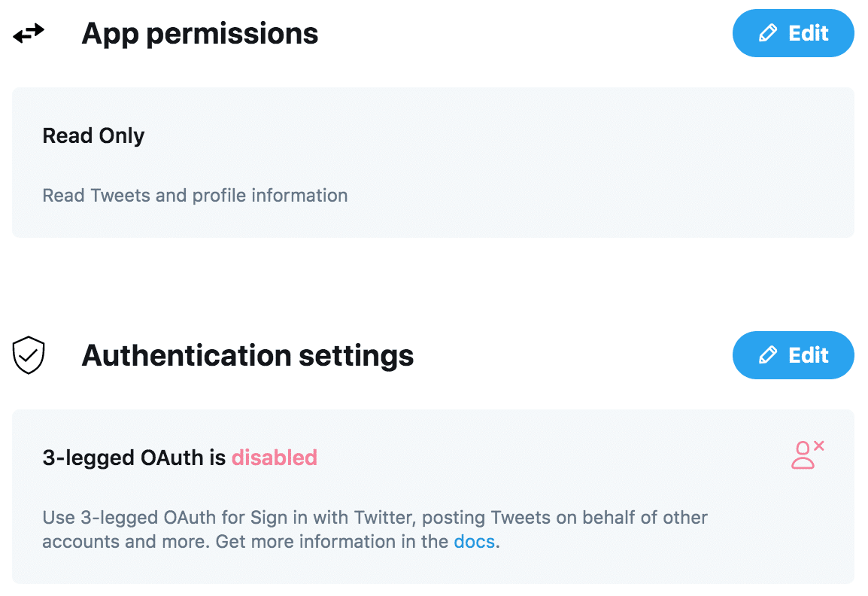Click the App permissions arrows icon
868x596 pixels.
[29, 33]
